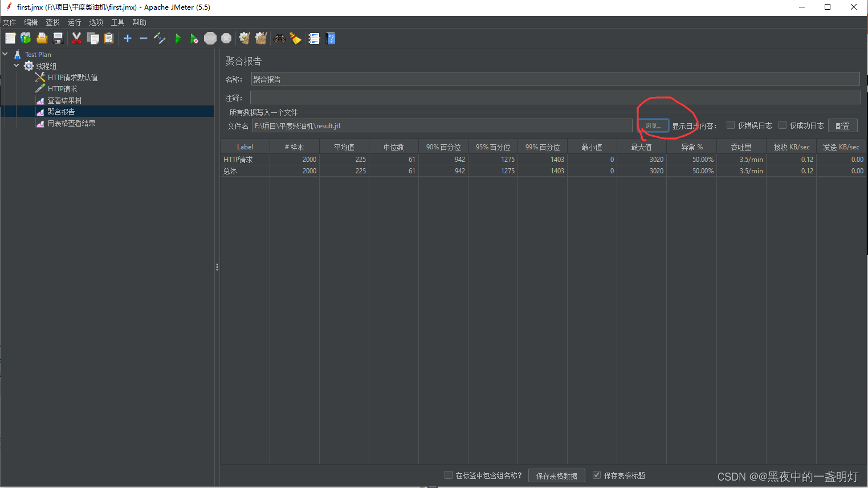
Task: Select HTTP请求默认值 tree node
Action: point(72,78)
